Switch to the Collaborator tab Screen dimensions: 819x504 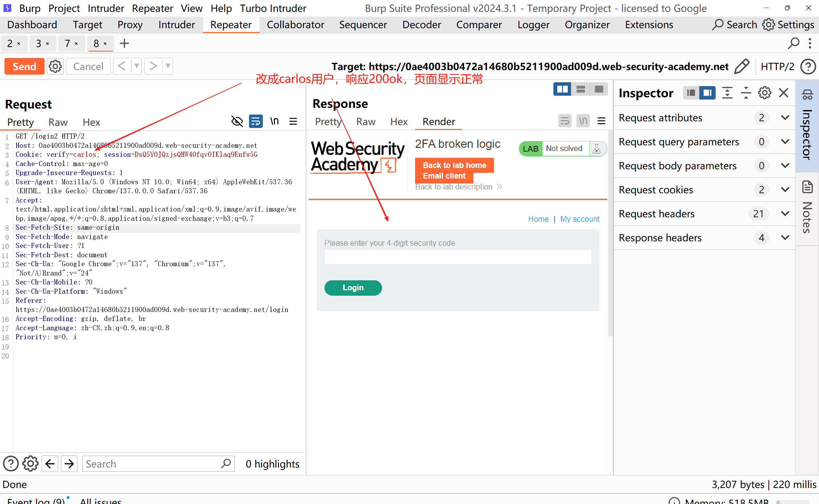(x=295, y=25)
